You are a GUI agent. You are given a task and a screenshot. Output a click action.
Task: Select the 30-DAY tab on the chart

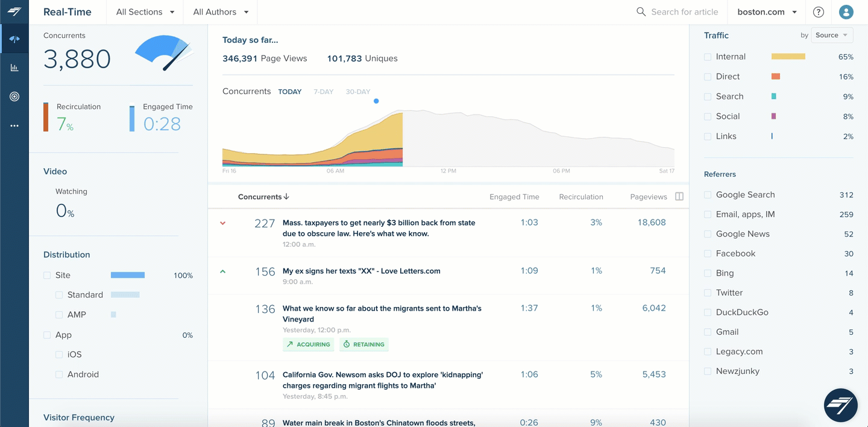point(357,92)
